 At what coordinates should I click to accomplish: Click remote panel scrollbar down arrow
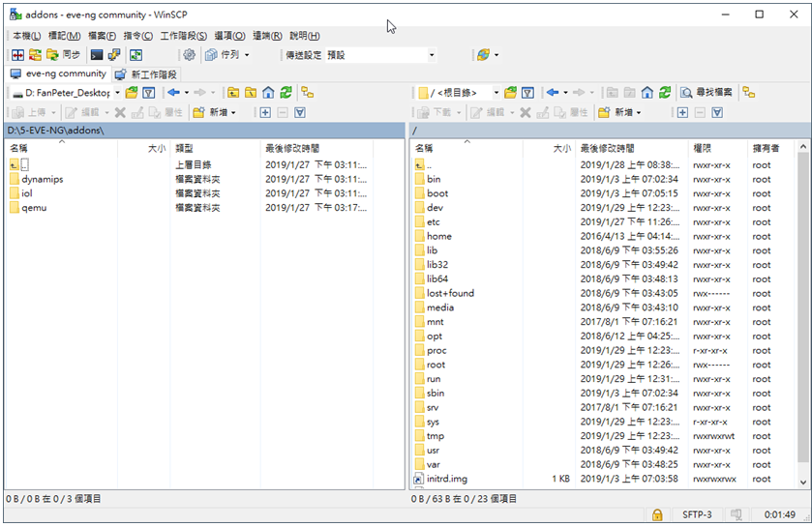tap(802, 482)
